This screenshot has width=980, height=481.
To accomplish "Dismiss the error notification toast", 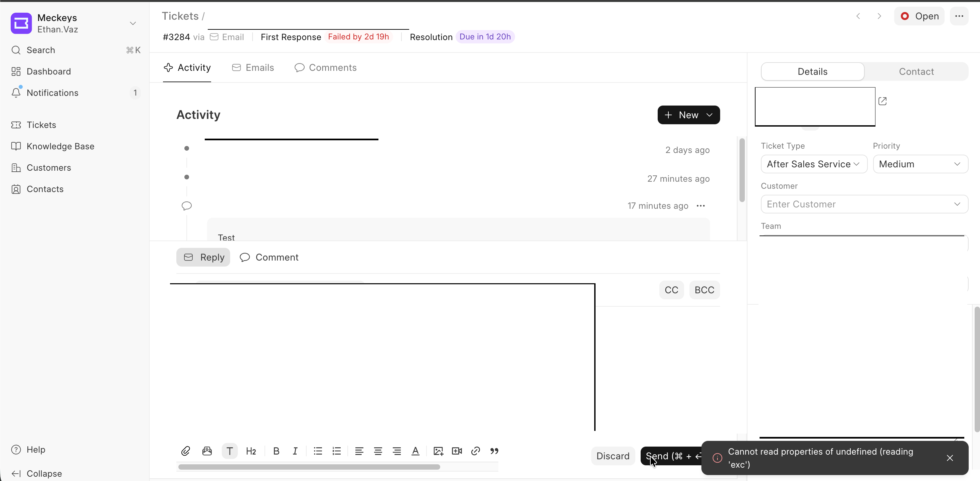I will click(x=950, y=458).
